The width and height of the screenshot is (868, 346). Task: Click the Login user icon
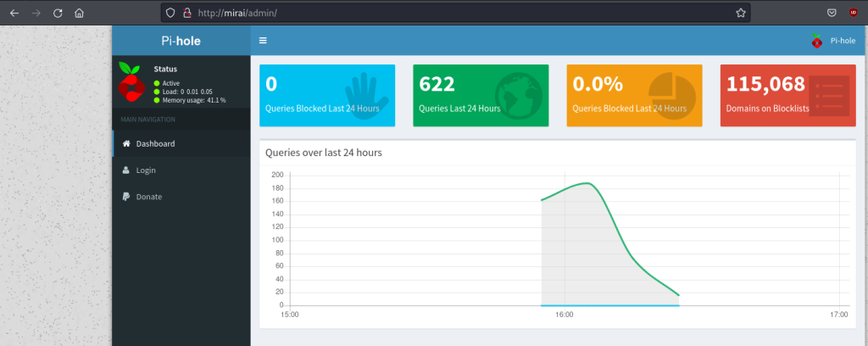tap(125, 170)
